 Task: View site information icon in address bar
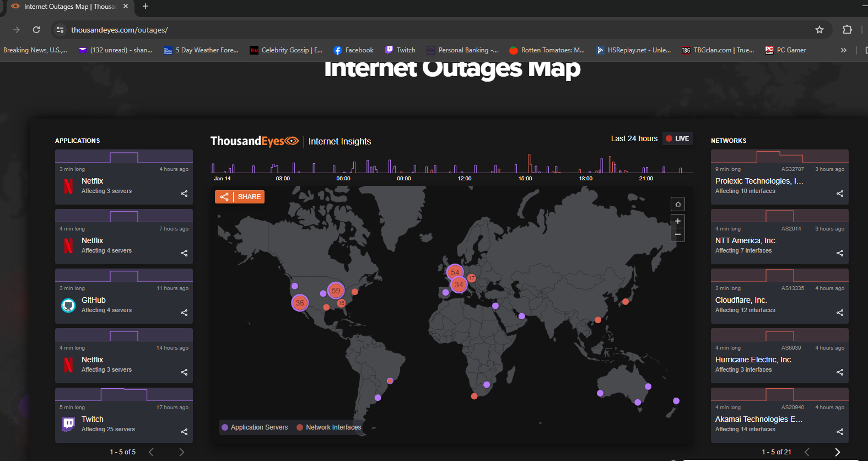[60, 30]
